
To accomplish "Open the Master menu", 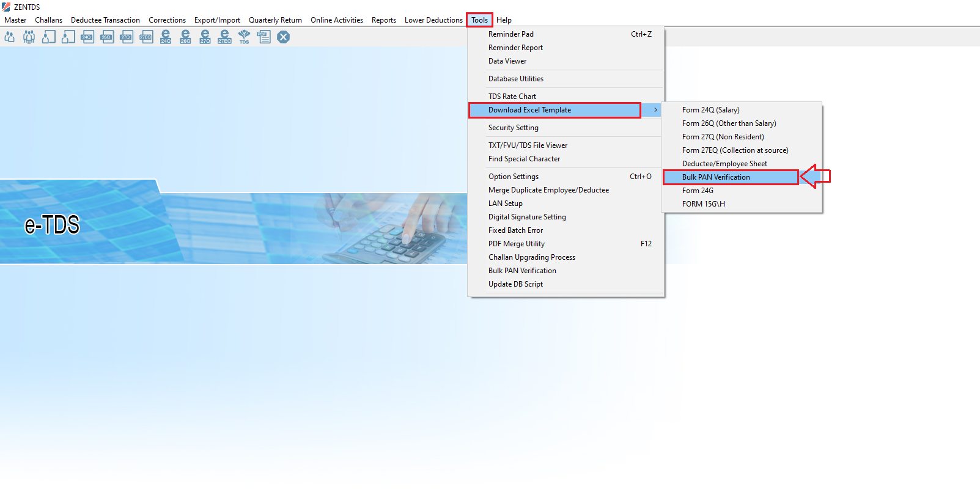I will pos(15,20).
